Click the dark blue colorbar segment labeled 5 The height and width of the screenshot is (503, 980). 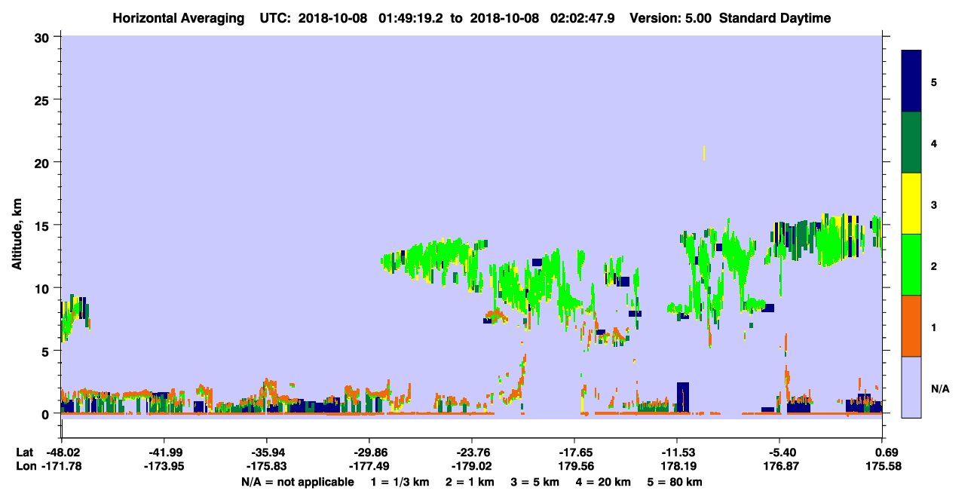tap(911, 81)
